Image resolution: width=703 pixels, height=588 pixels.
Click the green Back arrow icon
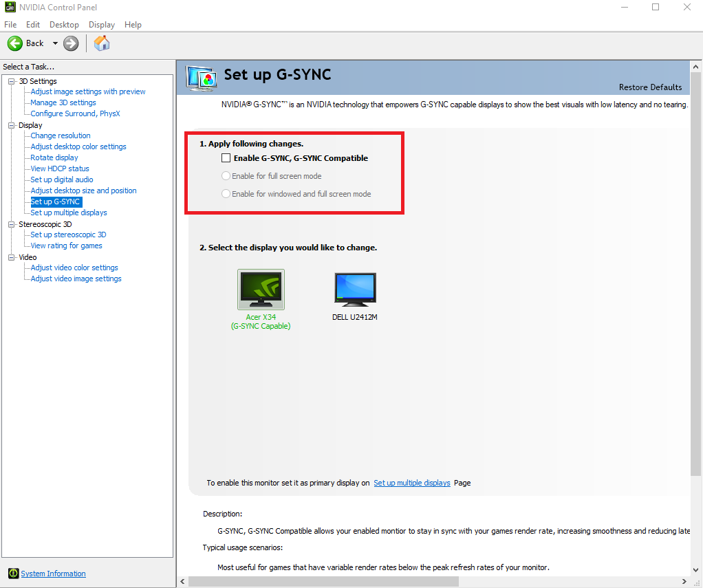(15, 43)
